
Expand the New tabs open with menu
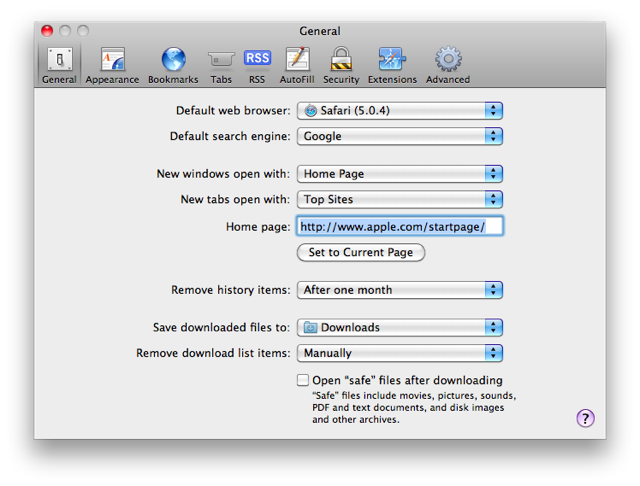400,200
